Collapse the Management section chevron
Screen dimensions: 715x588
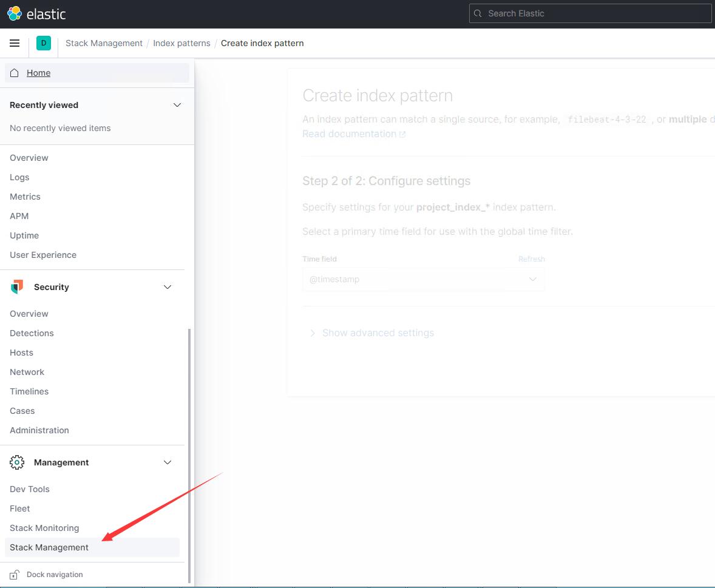click(168, 462)
